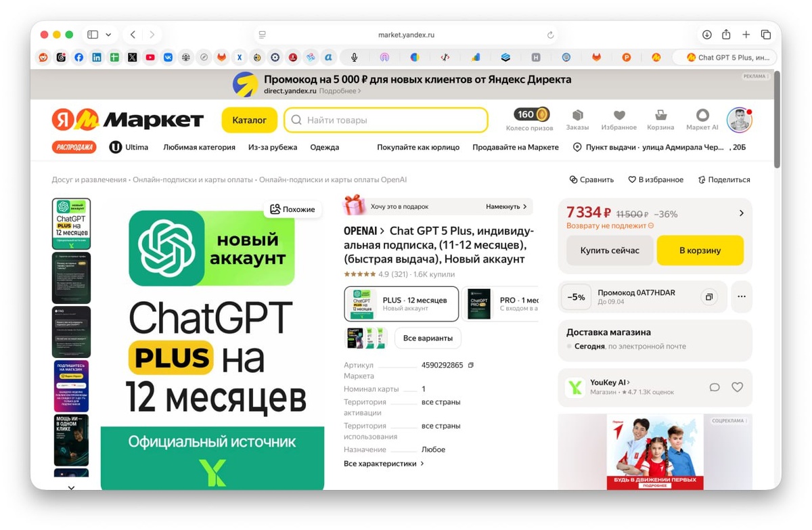
Task: Copy promo code 0AT7HDAR with copy icon
Action: pyautogui.click(x=708, y=297)
